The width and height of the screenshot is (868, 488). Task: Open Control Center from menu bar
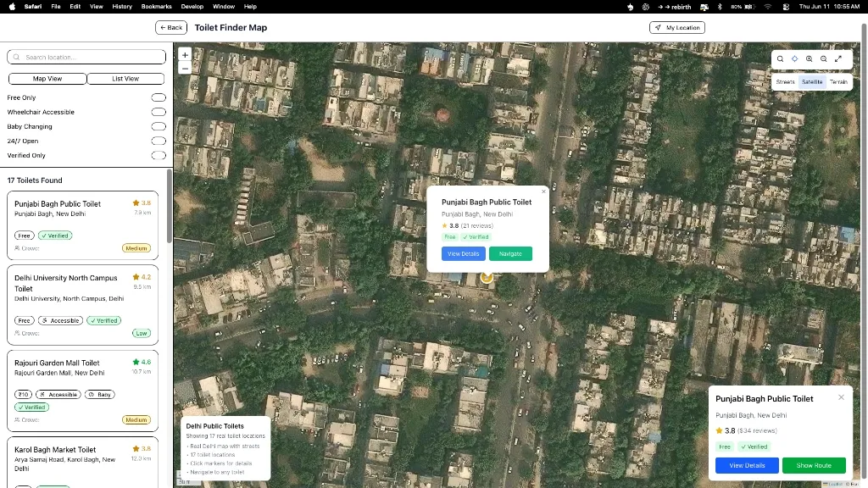pos(786,7)
